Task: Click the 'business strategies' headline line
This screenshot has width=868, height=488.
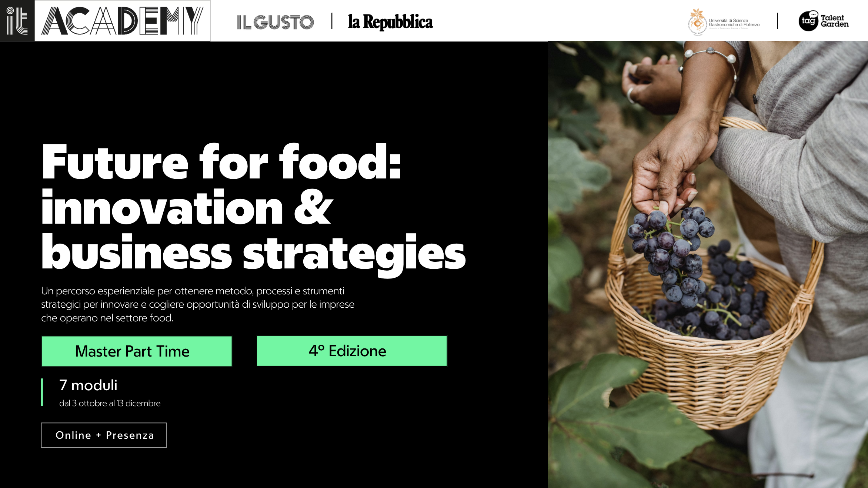Action: 253,255
